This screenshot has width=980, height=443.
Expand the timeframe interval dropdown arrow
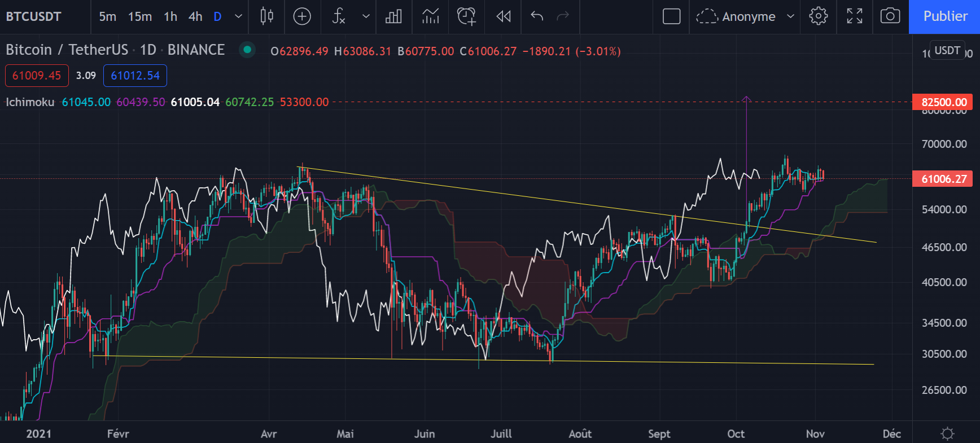(x=238, y=16)
